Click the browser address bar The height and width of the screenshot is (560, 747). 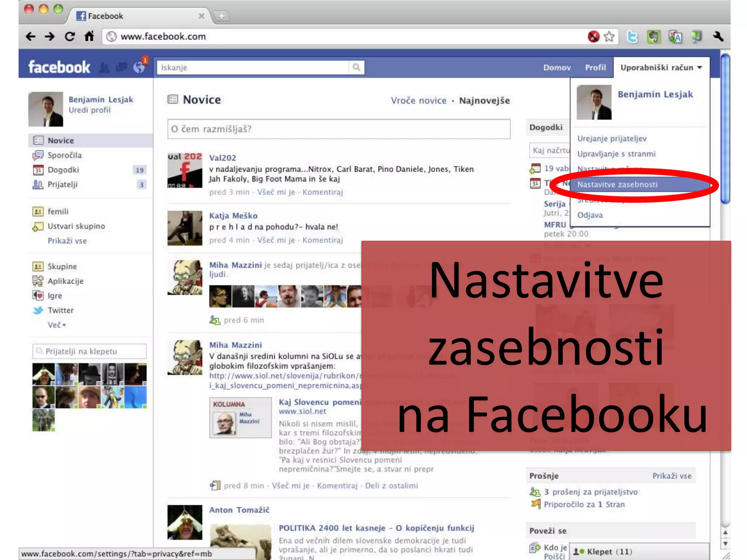pos(343,36)
